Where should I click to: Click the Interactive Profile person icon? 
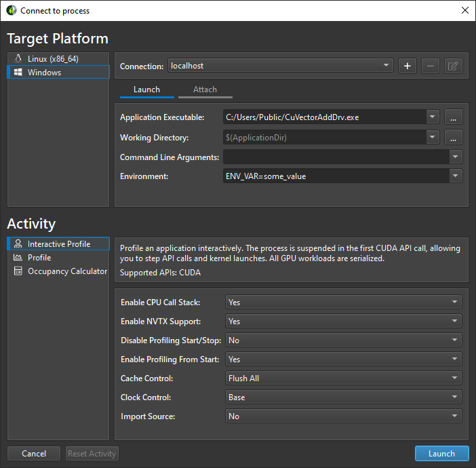click(18, 244)
